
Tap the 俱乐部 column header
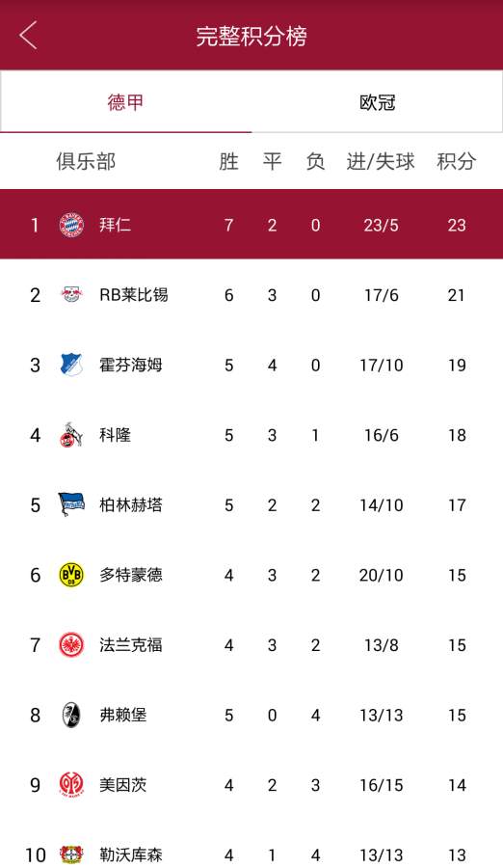click(x=86, y=161)
